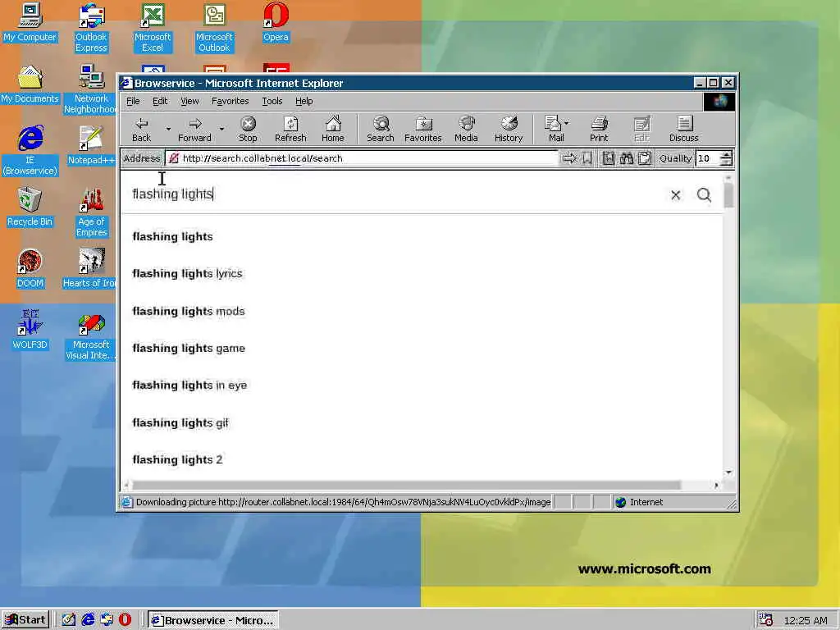Increase Quality with the up stepper arrow
Screen dimensions: 840x630
pos(726,155)
